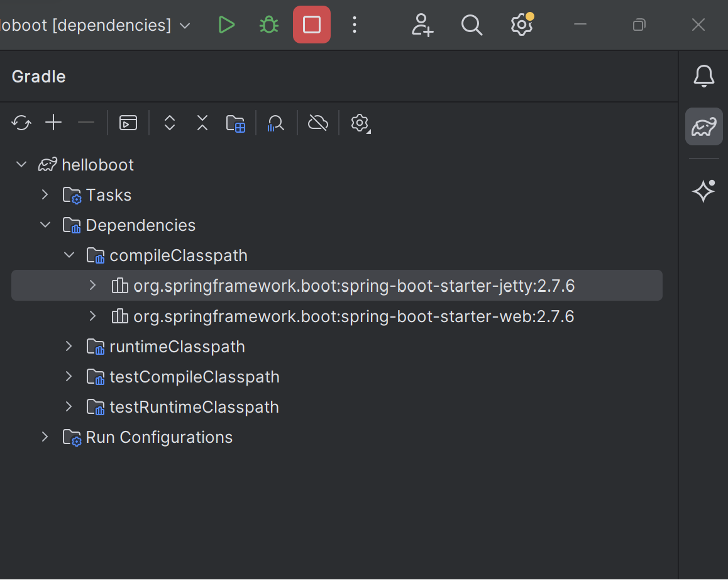728x580 pixels.
Task: Select the testRuntimeClasspath tree item
Action: tap(194, 407)
